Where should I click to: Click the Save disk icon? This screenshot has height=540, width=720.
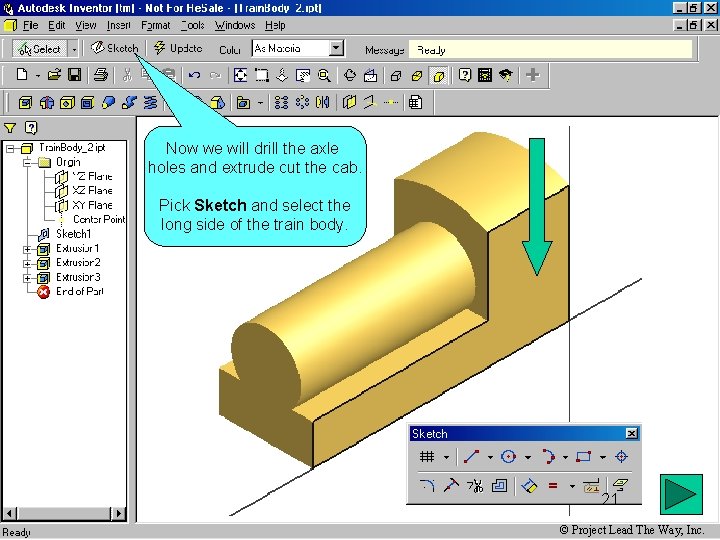click(x=74, y=75)
